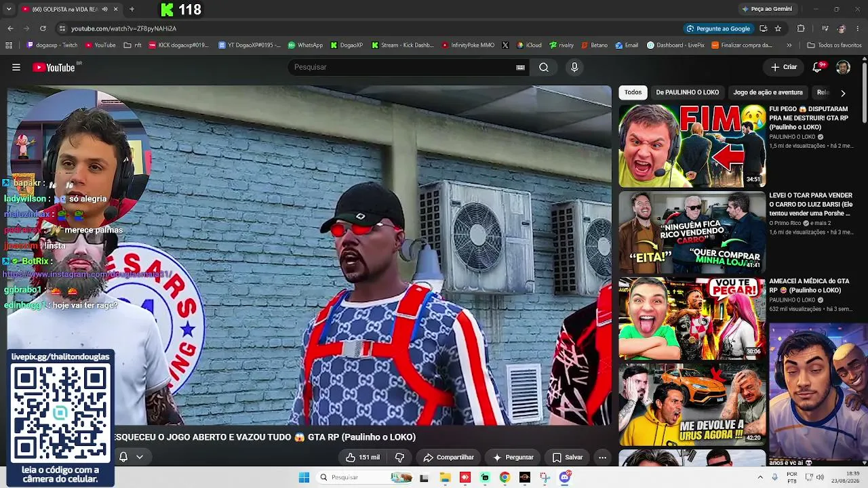Click the Windows taskbar Pesquisar search box

pyautogui.click(x=366, y=477)
